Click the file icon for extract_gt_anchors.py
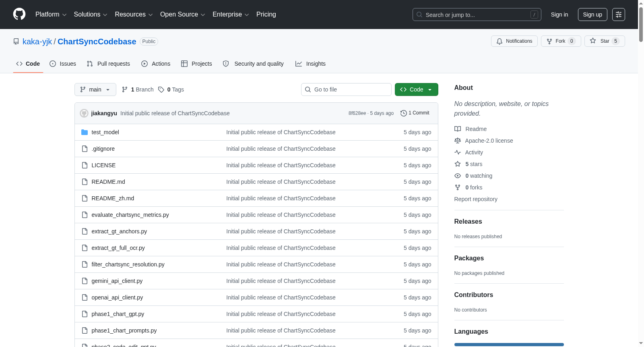The height and width of the screenshot is (347, 644). click(x=85, y=231)
